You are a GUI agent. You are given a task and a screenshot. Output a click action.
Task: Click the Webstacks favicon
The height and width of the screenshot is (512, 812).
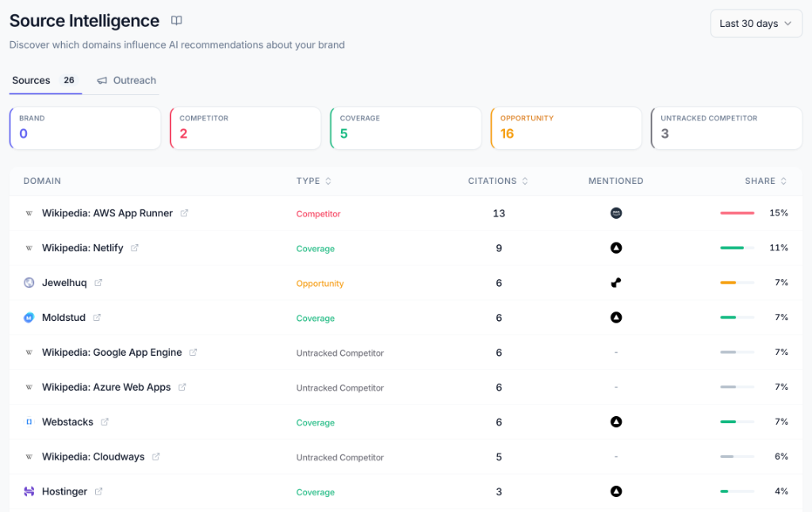(29, 422)
